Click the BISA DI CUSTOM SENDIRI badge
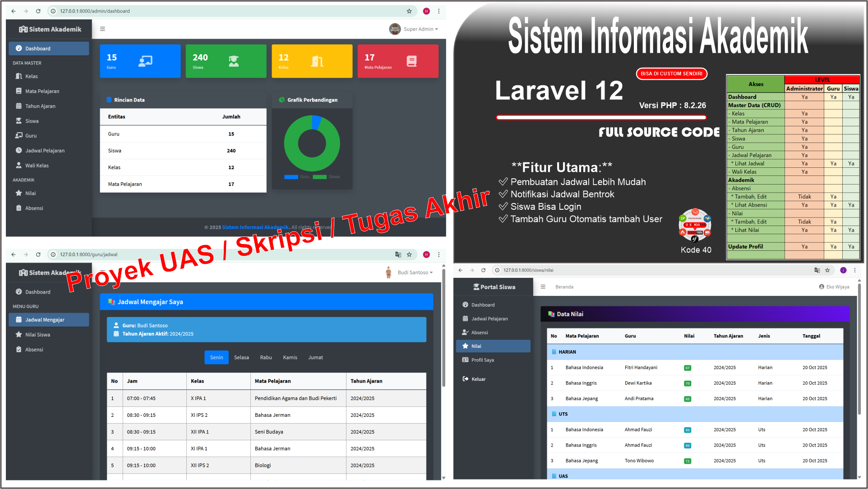The height and width of the screenshot is (489, 868). 671,74
